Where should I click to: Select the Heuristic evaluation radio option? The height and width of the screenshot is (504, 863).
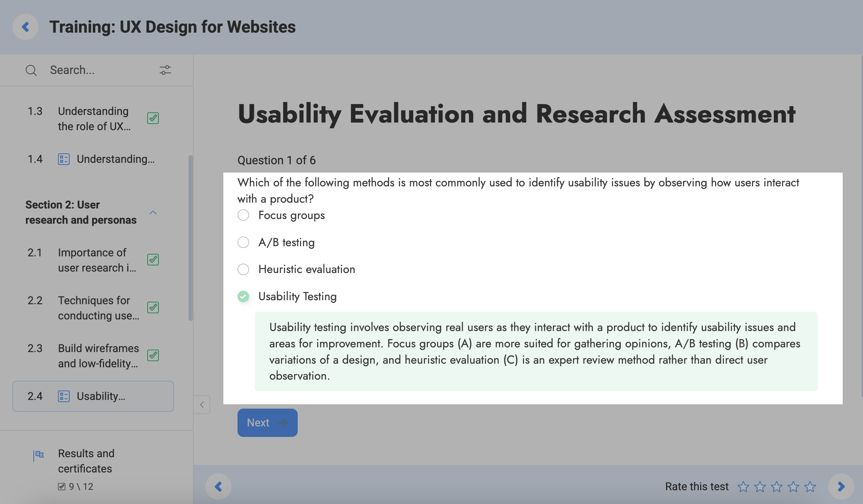point(243,269)
